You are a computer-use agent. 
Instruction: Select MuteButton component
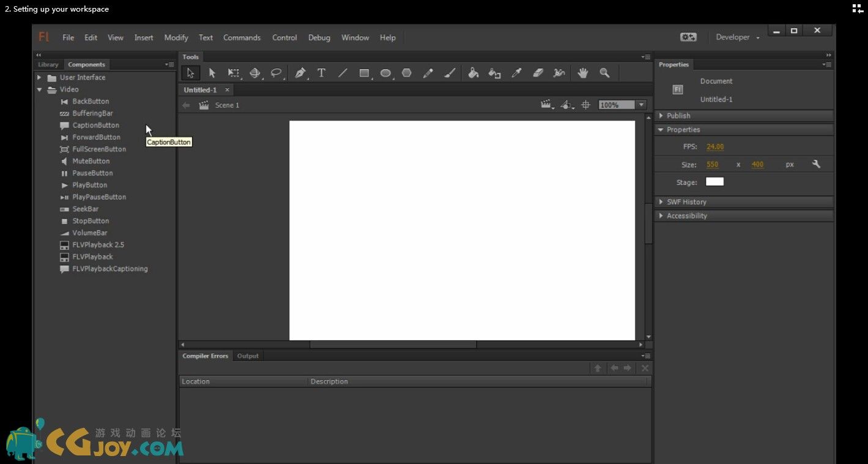[91, 161]
